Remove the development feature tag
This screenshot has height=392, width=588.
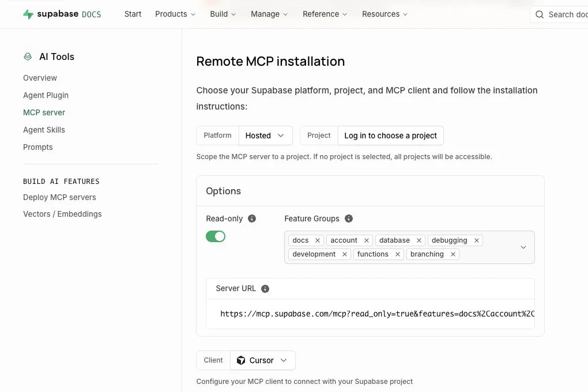[345, 254]
